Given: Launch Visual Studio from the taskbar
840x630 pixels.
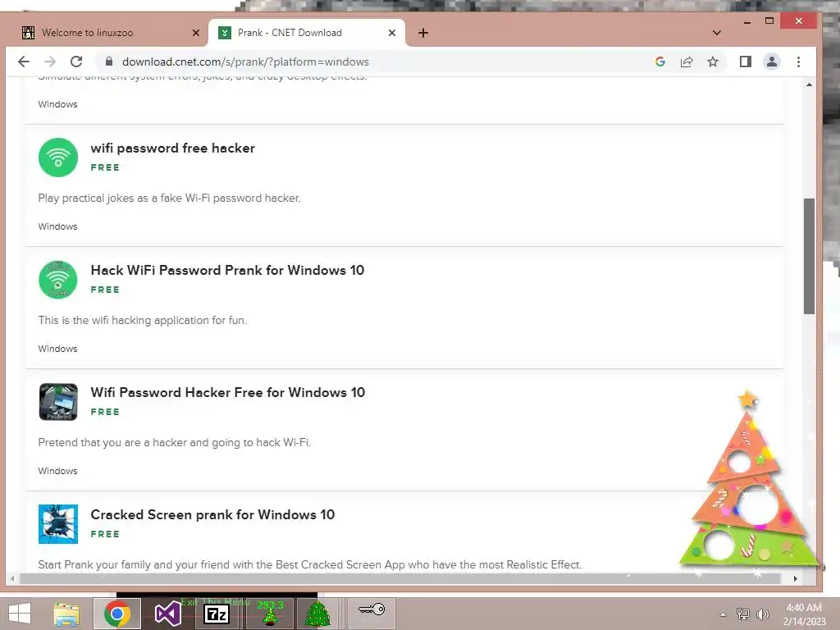Looking at the screenshot, I should click(167, 614).
